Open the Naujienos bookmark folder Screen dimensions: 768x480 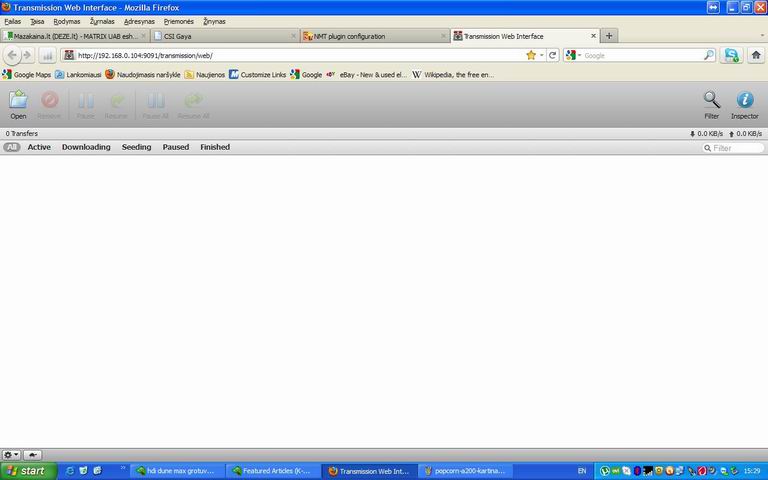(205, 74)
